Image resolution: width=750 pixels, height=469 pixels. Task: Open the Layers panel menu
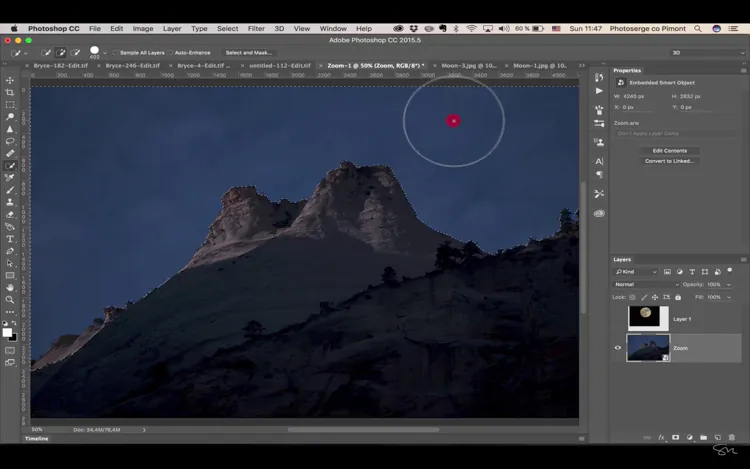743,260
